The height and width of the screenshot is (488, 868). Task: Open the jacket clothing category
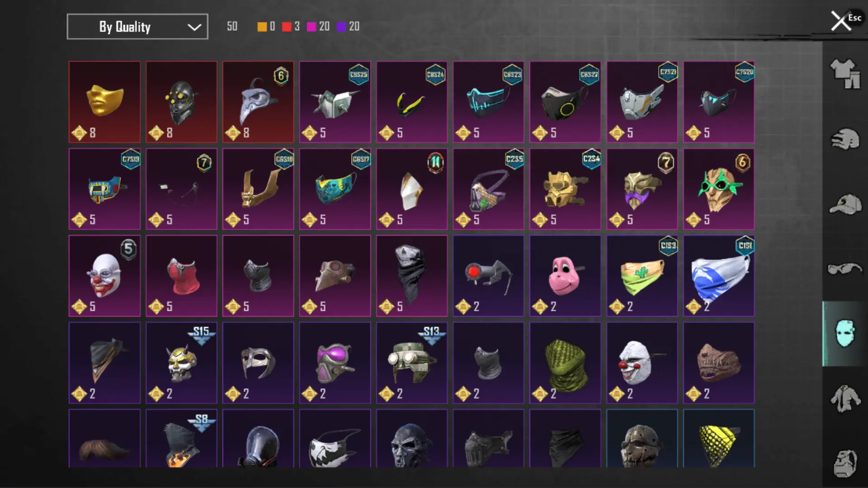pyautogui.click(x=845, y=399)
